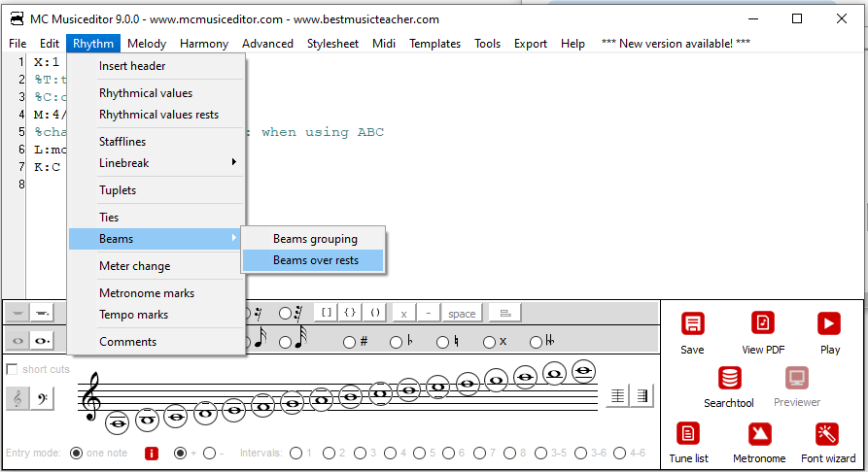Select interval 1 radio button
The width and height of the screenshot is (868, 472).
click(x=296, y=454)
